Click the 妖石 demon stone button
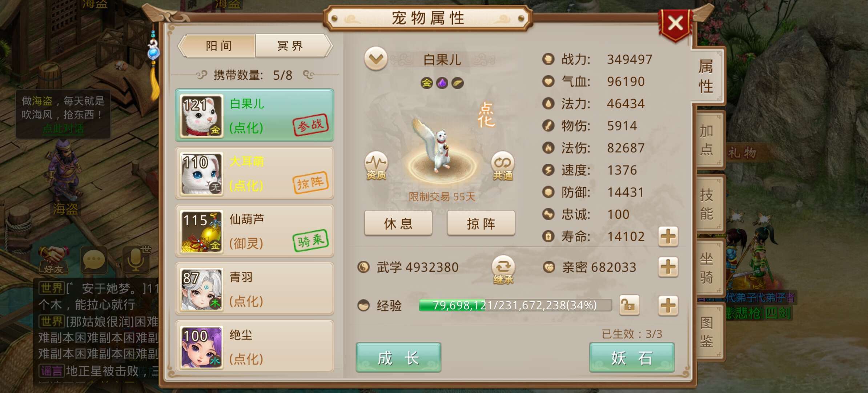This screenshot has width=868, height=393. [632, 358]
